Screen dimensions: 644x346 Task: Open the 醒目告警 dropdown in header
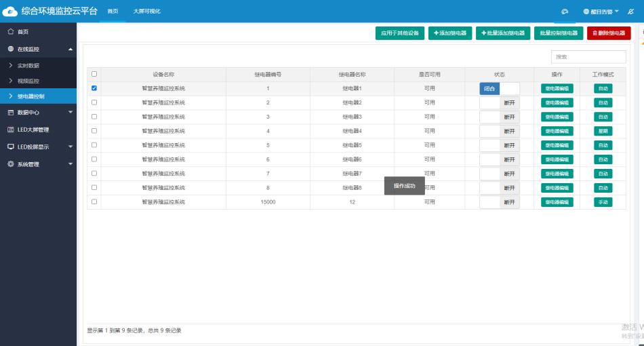[601, 12]
